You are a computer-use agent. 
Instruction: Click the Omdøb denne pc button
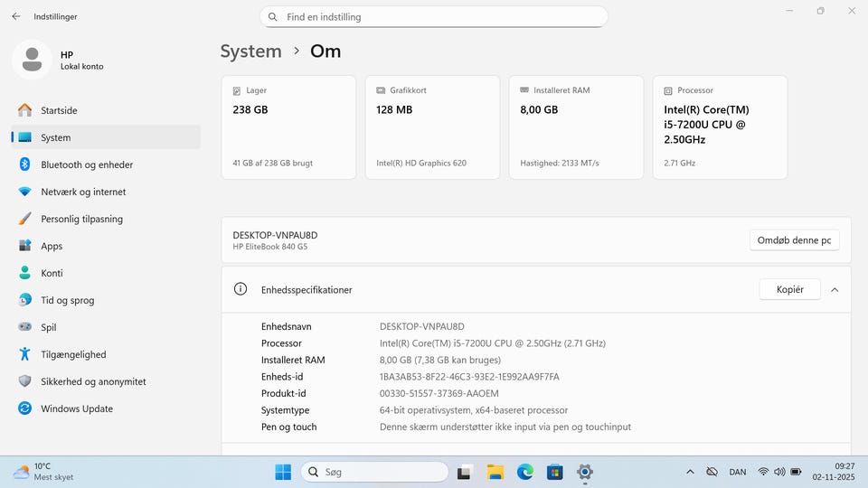794,240
